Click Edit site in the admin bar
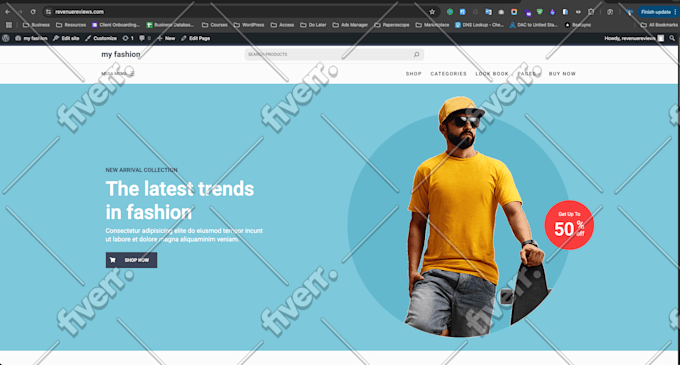Image resolution: width=680 pixels, height=365 pixels. tap(66, 38)
